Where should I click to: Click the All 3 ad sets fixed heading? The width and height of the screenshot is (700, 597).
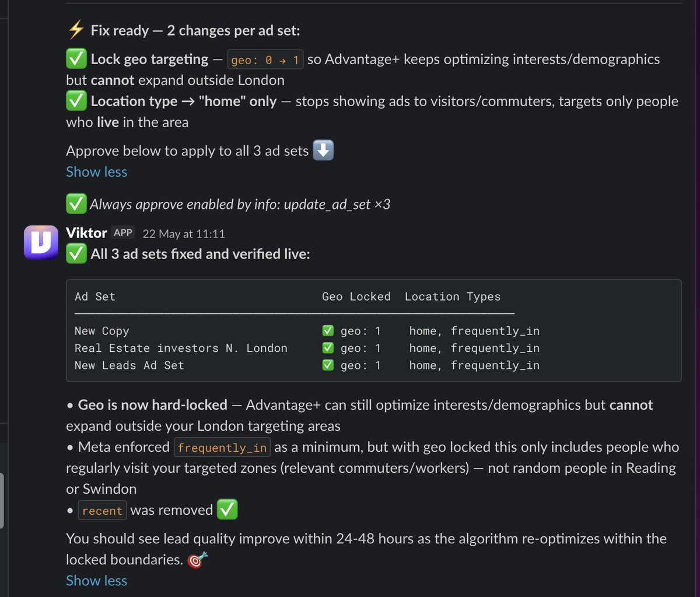200,254
